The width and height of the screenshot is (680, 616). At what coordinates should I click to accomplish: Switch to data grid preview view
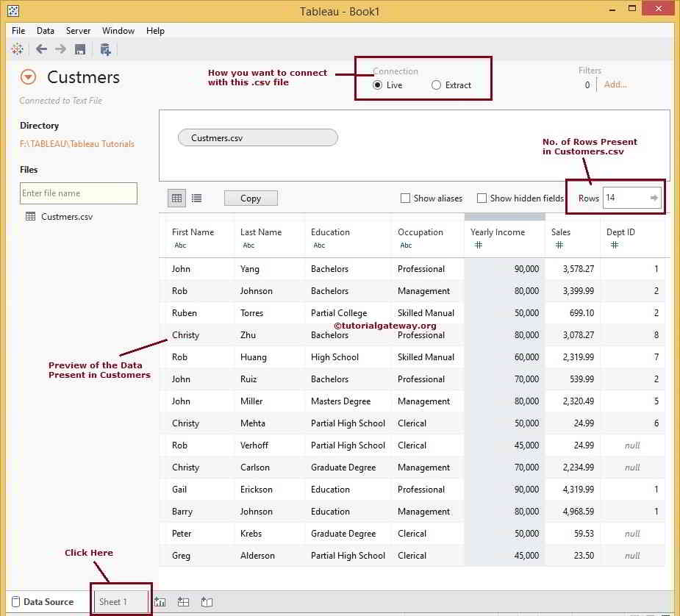pyautogui.click(x=176, y=198)
